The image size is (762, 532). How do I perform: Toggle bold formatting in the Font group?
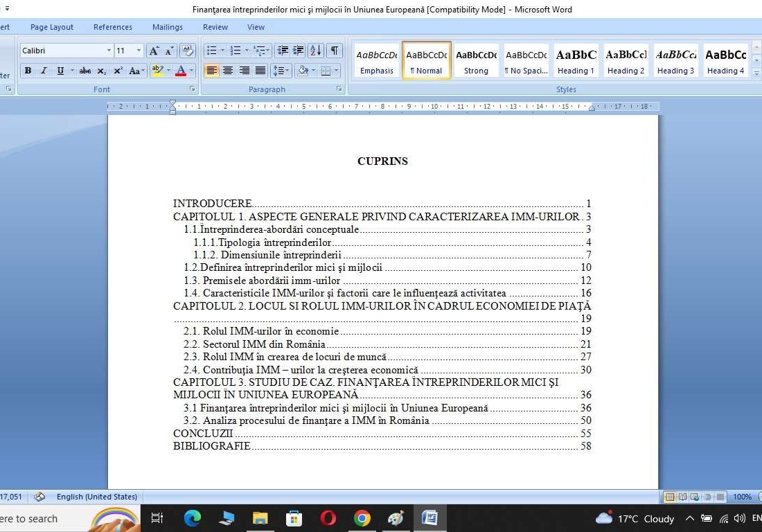[28, 71]
